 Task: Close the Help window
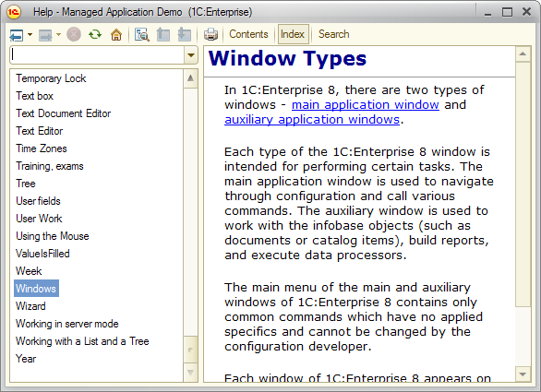[526, 12]
